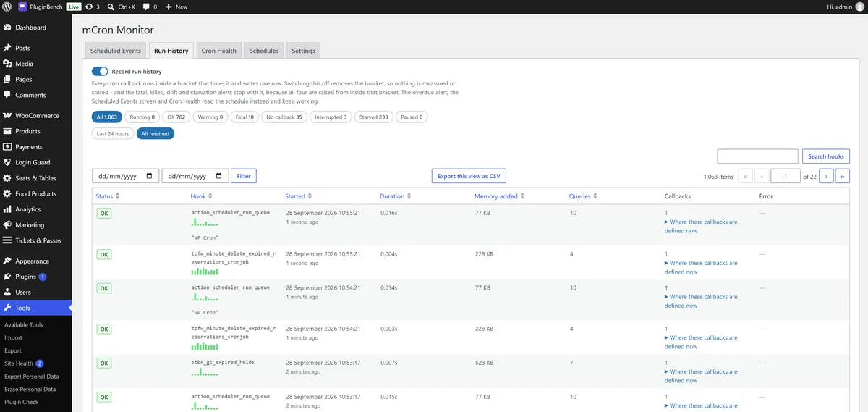
Task: Open the Payments sidebar icon
Action: [7, 147]
